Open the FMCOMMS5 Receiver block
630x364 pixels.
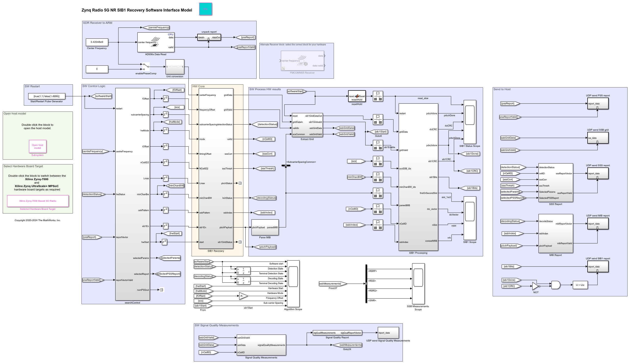(302, 61)
